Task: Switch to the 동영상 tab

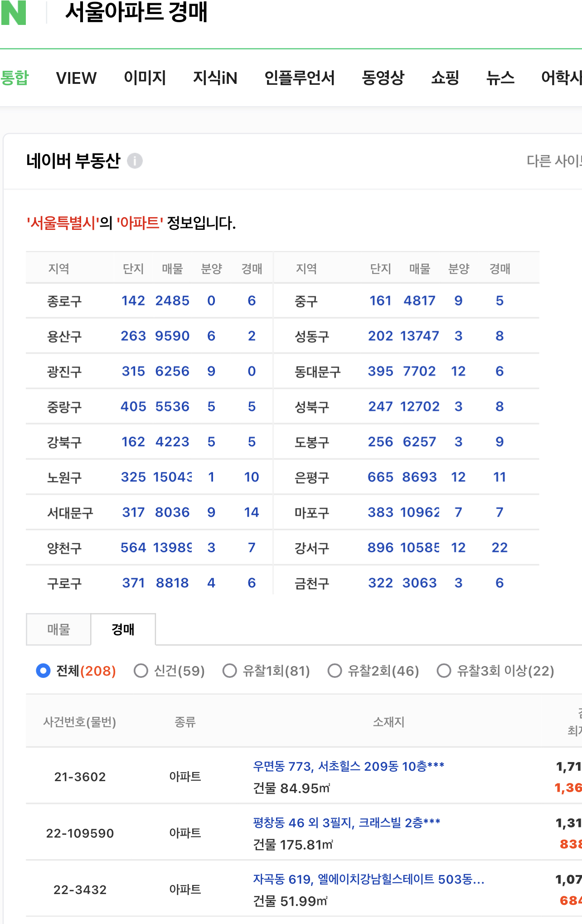Action: click(383, 78)
